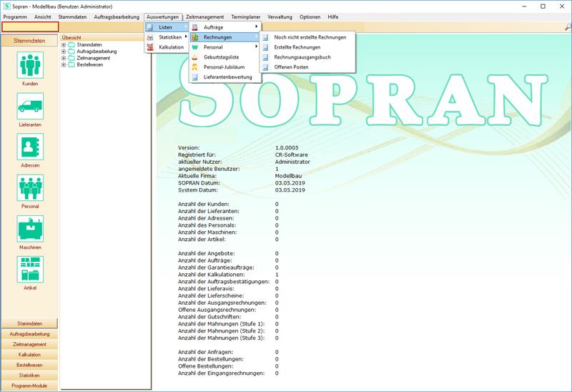Open the Personal submenu arrow
Viewport: 572px width, 392px height.
(x=257, y=46)
